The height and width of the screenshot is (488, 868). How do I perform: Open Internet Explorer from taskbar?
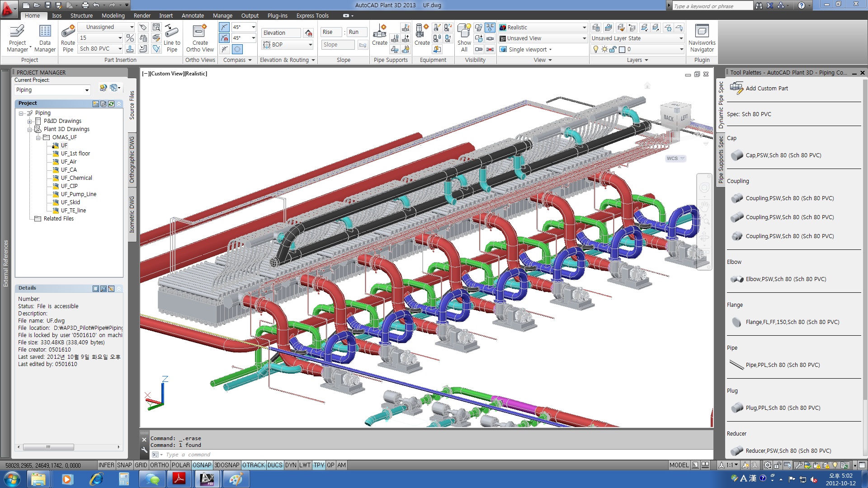point(96,479)
